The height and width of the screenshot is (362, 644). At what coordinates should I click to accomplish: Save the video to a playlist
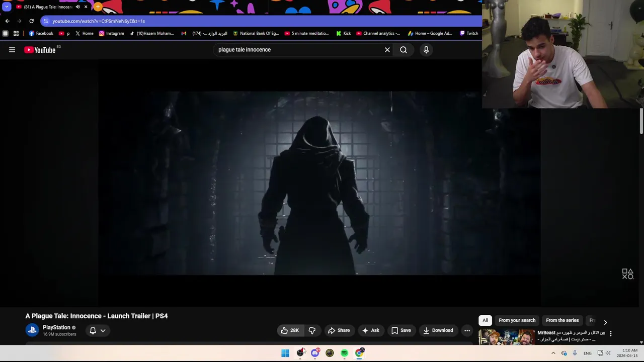[x=401, y=330]
